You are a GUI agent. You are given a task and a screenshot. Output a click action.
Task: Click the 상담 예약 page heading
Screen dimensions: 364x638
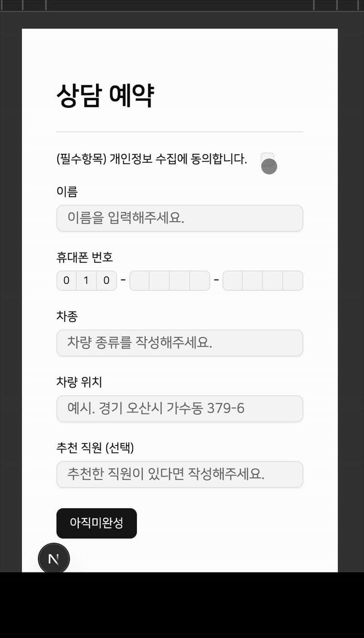105,96
